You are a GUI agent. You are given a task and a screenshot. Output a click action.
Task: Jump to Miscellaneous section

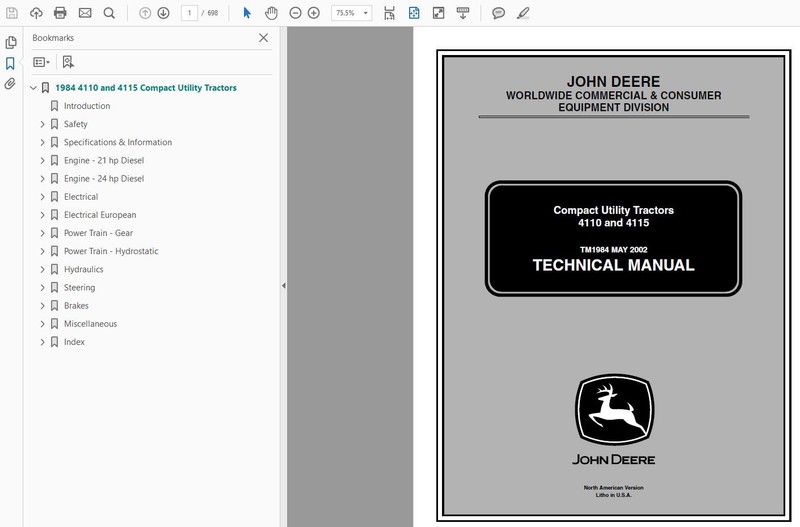pyautogui.click(x=90, y=324)
